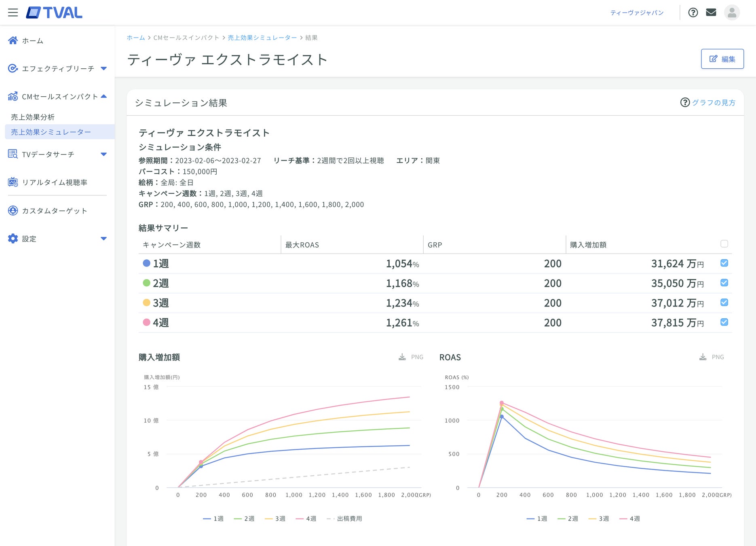Click the 35,050 万円 value
Image resolution: width=756 pixels, height=546 pixels.
tap(678, 283)
